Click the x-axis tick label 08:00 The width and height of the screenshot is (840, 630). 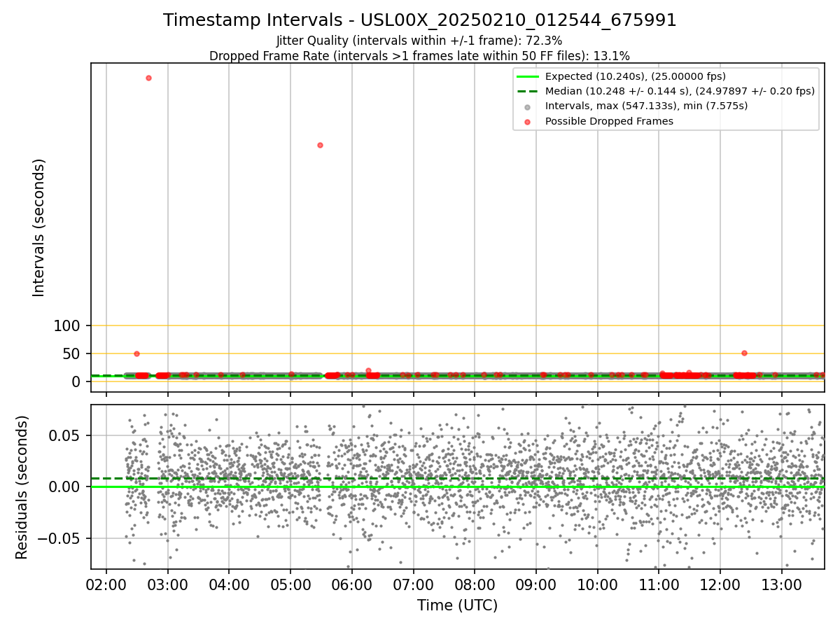click(x=475, y=585)
